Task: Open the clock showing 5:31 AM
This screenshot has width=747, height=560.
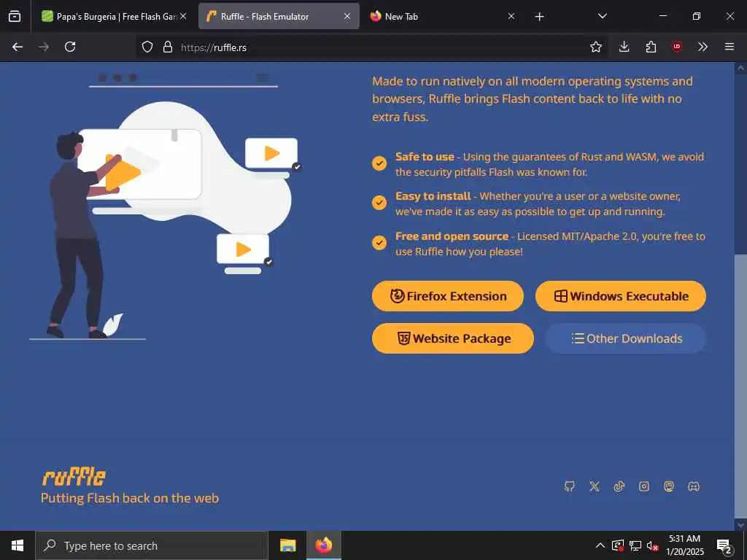Action: [684, 545]
